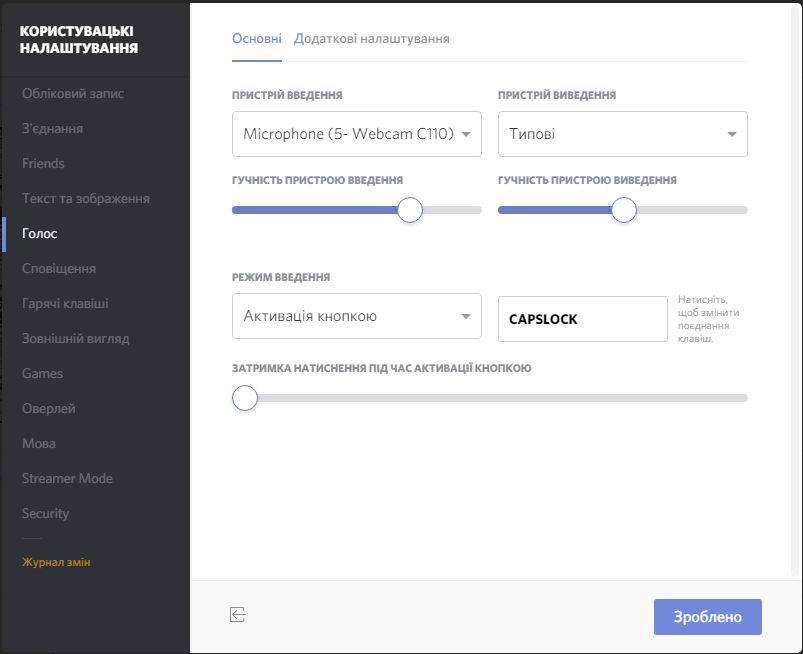The height and width of the screenshot is (654, 803).
Task: Navigate to 'Security' settings
Action: [x=46, y=514]
